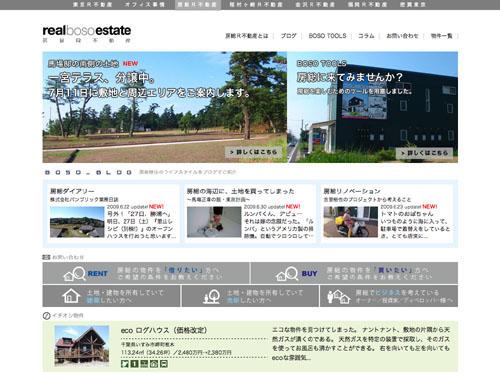Click the tree and person icon in the middle gray banner
The height and width of the screenshot is (377, 500).
coord(211,296)
